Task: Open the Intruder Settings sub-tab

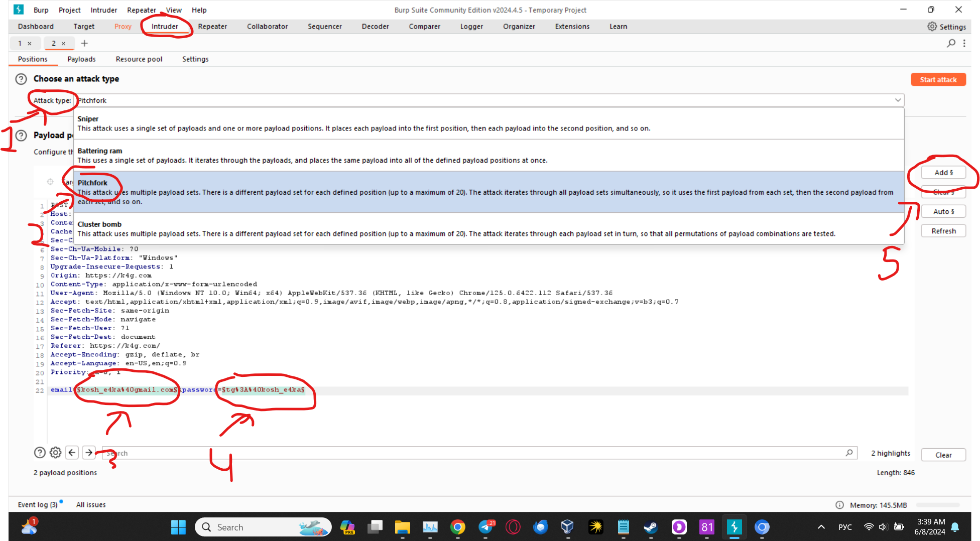Action: tap(195, 59)
